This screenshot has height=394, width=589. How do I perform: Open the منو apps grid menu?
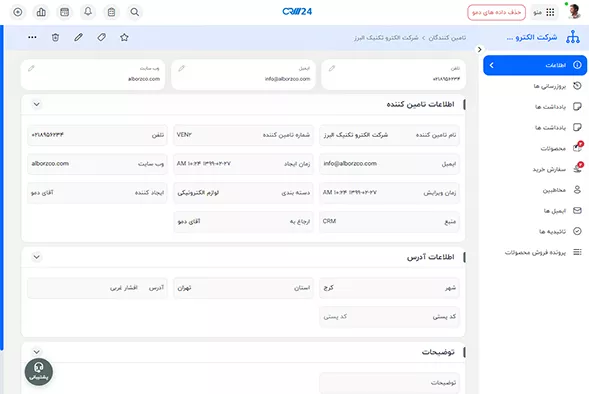tap(544, 12)
